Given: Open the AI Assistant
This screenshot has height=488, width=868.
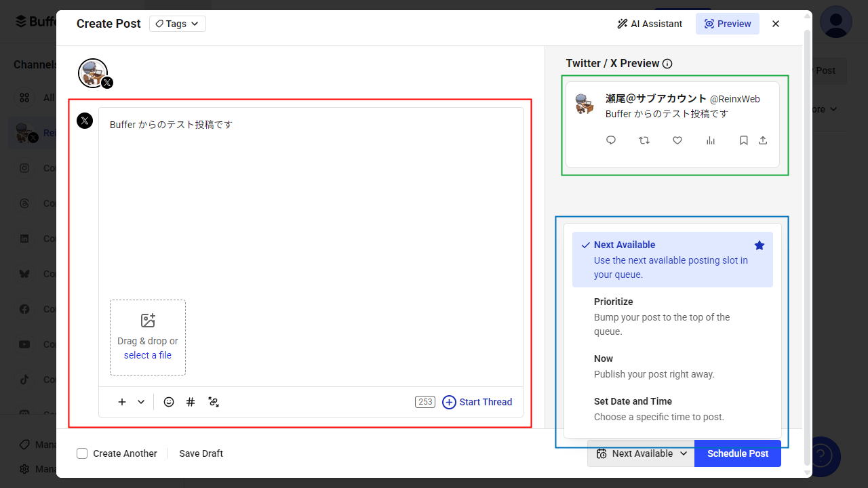Looking at the screenshot, I should click(649, 23).
